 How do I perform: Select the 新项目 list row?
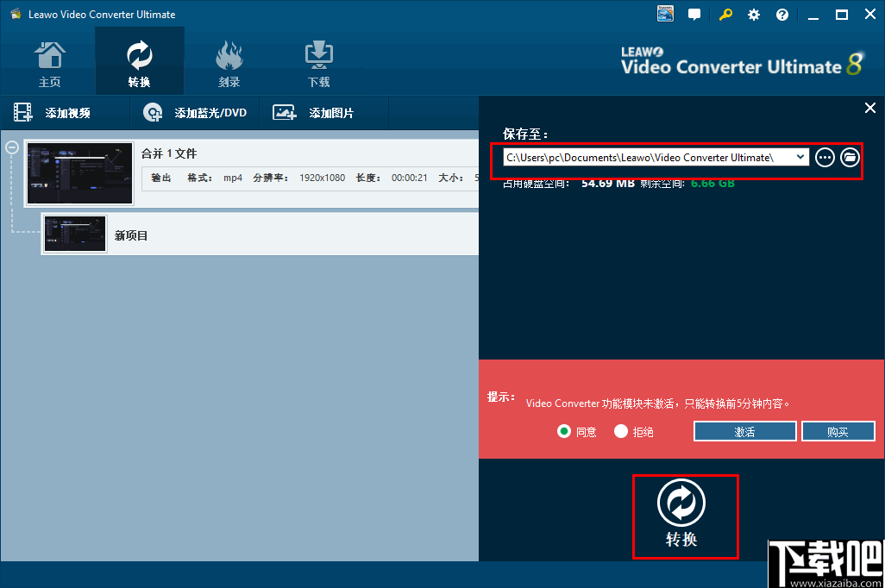pos(260,235)
